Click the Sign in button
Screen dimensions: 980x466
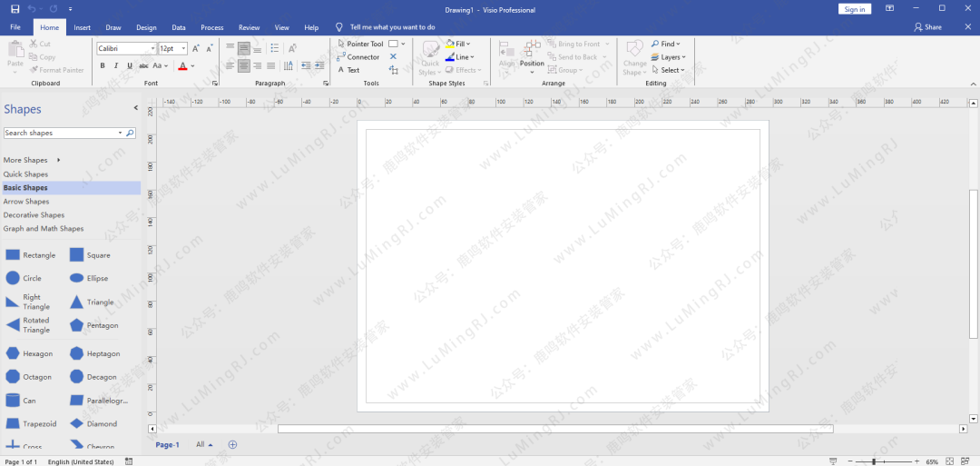[854, 9]
